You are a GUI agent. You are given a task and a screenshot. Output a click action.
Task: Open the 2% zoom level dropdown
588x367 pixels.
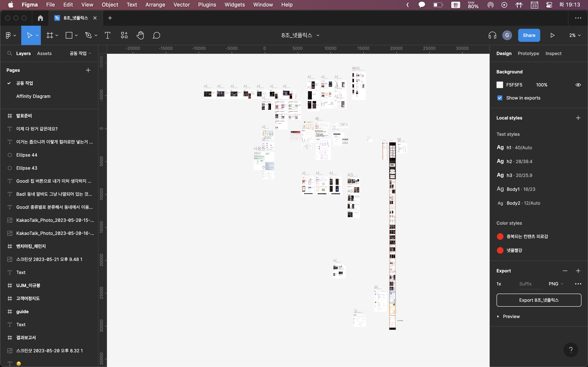pos(575,35)
